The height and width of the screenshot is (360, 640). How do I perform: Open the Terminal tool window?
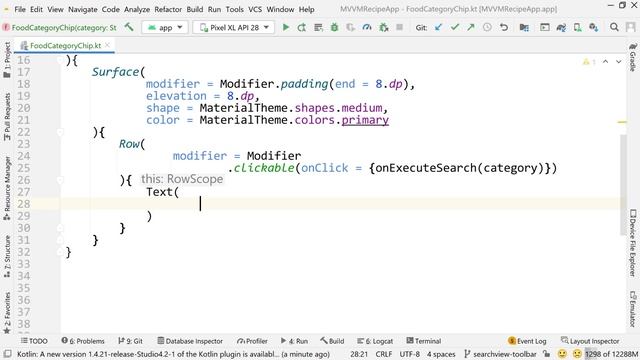(424, 341)
